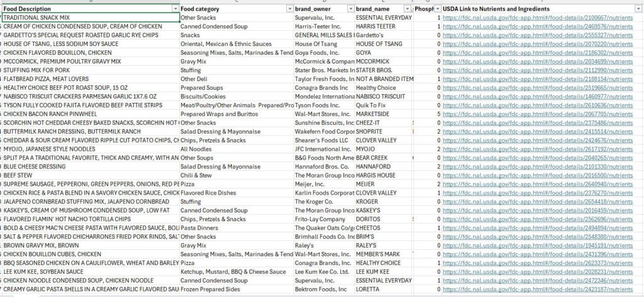Select the Food Description header cell
This screenshot has height=297, width=644.
tap(91, 9)
